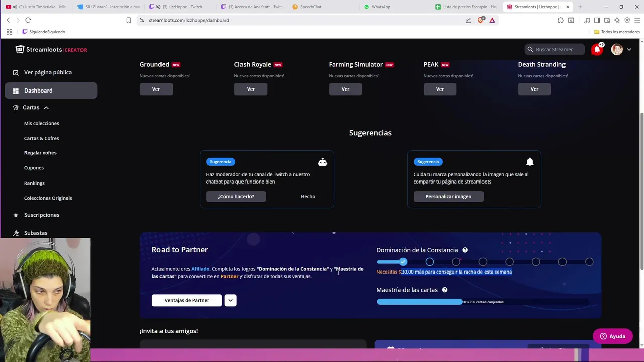Open Rankings in the sidebar
Image resolution: width=644 pixels, height=362 pixels.
pos(34,183)
